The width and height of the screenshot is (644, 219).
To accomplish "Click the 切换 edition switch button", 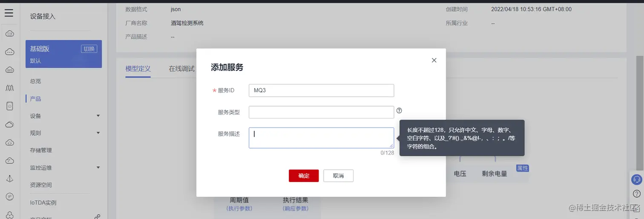I will [89, 49].
